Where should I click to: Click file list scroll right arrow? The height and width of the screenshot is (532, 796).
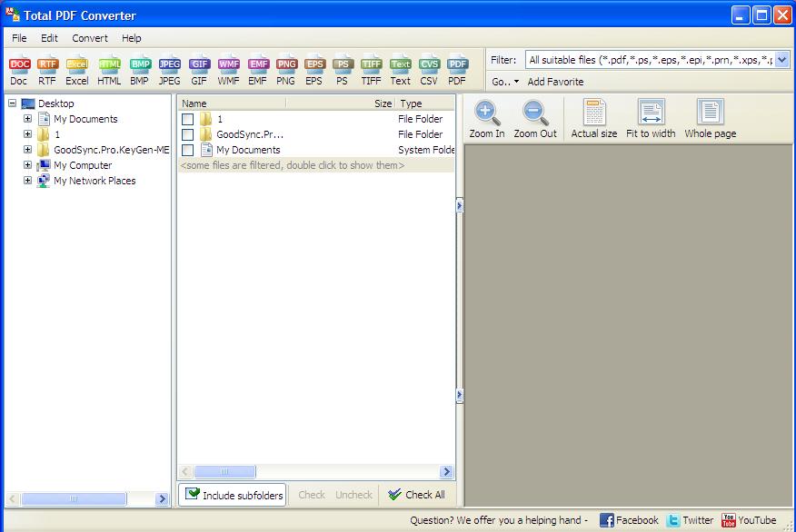[446, 472]
